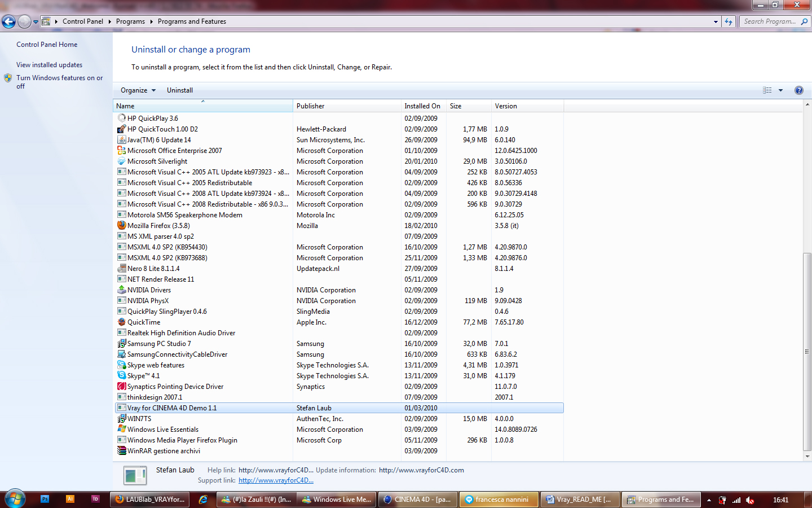Viewport: 812px width, 508px height.
Task: Open the help question mark icon
Action: pos(798,90)
